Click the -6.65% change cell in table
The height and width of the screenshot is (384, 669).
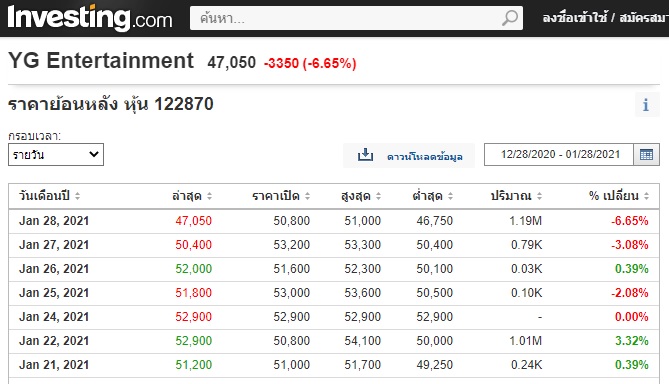pos(629,221)
